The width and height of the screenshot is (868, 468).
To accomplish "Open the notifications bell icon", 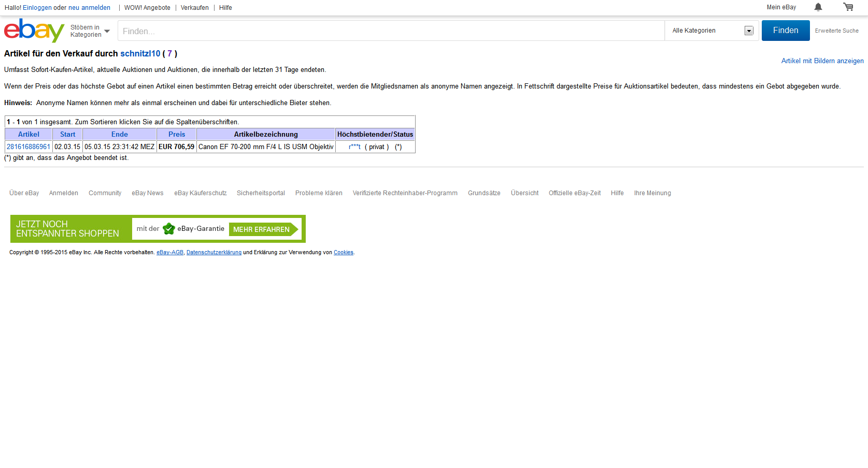I will pyautogui.click(x=818, y=7).
